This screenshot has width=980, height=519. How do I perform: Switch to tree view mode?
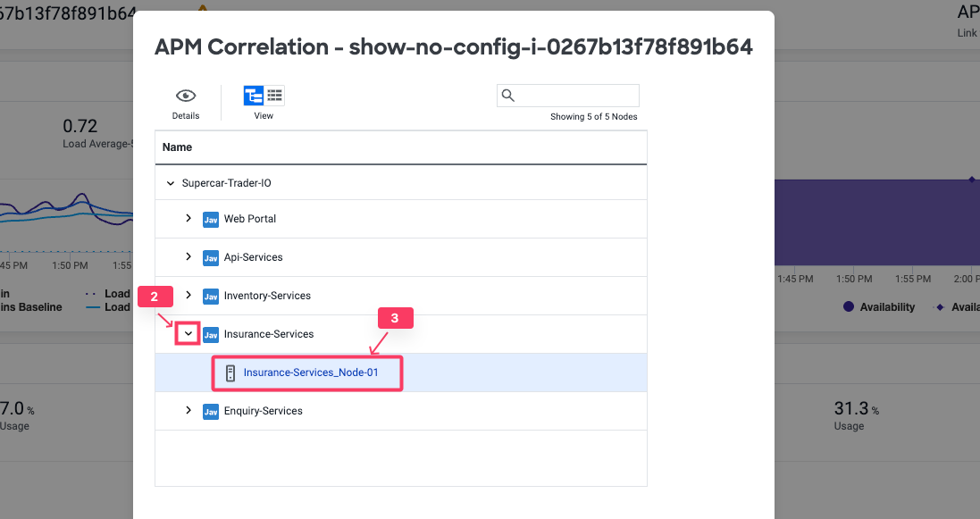(x=254, y=96)
